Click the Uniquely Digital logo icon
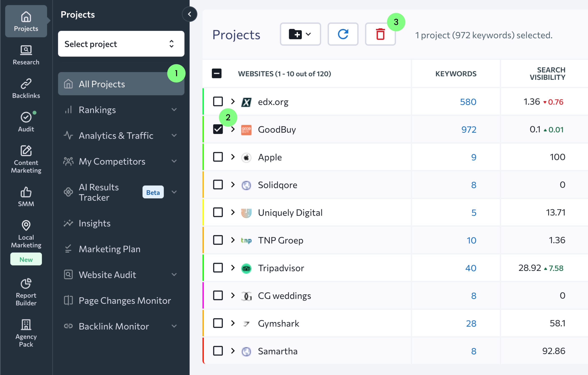 tap(246, 213)
